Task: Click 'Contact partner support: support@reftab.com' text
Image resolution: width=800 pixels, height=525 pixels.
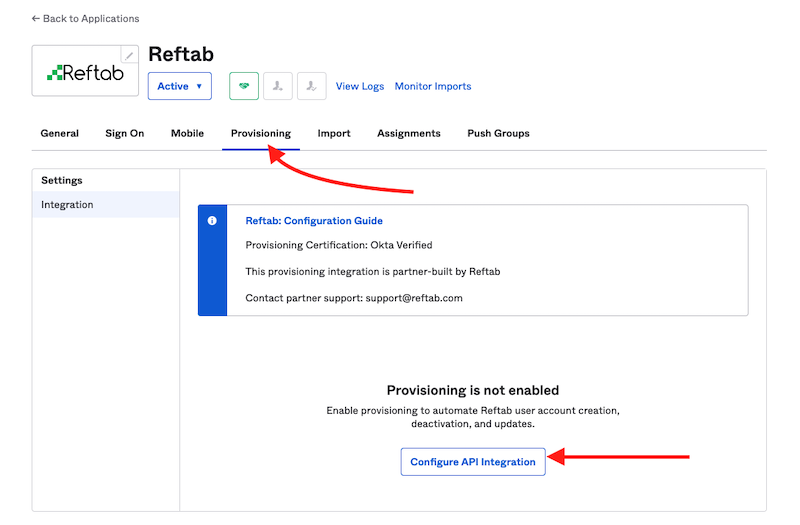Action: coord(354,298)
